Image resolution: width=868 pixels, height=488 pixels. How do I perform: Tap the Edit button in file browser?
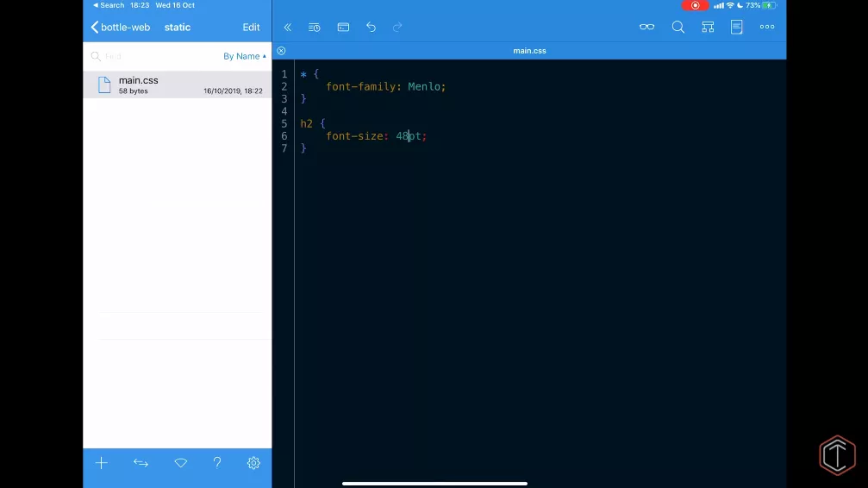click(x=251, y=27)
